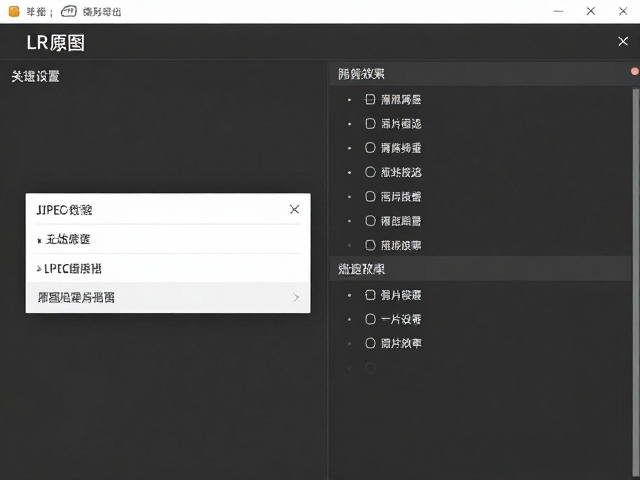Open the highlighted popup row's right chevron
The width and height of the screenshot is (640, 480).
(296, 298)
